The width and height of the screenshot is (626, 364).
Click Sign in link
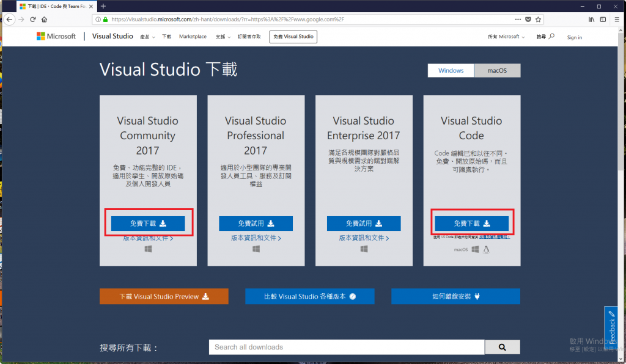(575, 37)
